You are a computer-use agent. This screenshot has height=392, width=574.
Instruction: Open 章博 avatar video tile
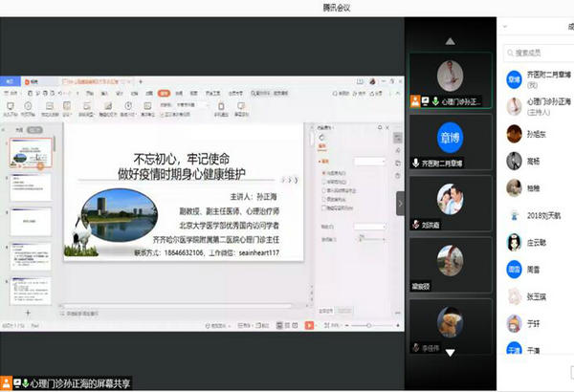click(x=450, y=134)
